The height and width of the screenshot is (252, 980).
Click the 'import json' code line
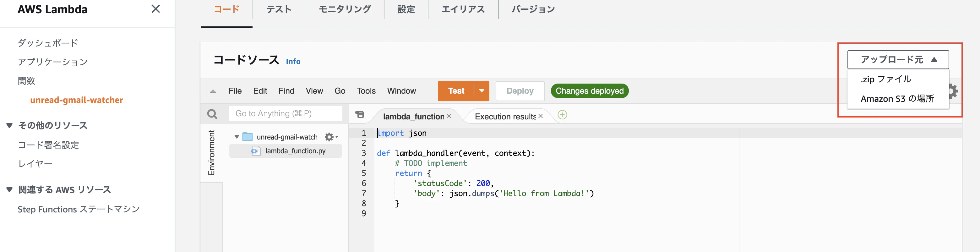pos(402,133)
